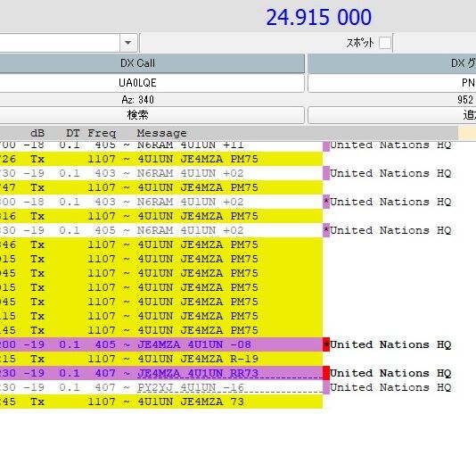Click the Message column header
Viewport: 476px width, 464px height.
161,133
